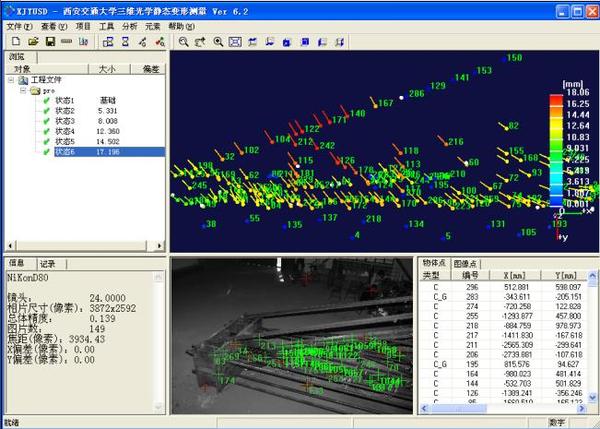Click the point table scroll-right arrow
Screen dimensions: 600x429
[x=582, y=409]
